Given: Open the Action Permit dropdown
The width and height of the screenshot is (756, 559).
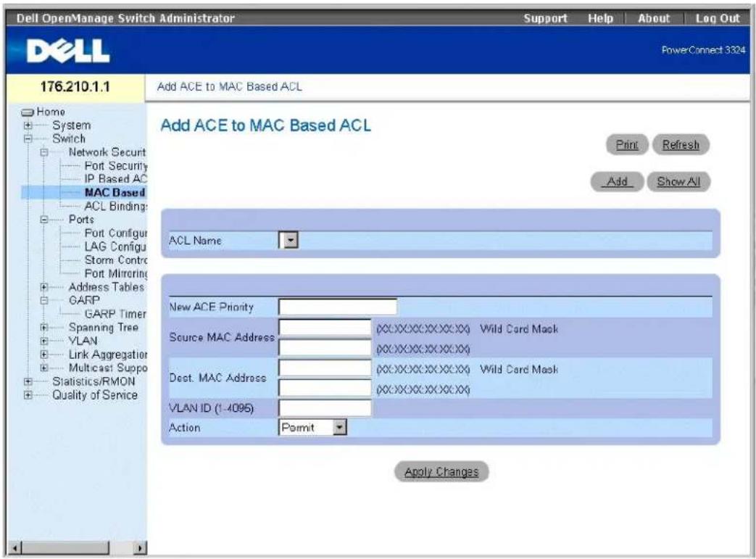Looking at the screenshot, I should (340, 427).
